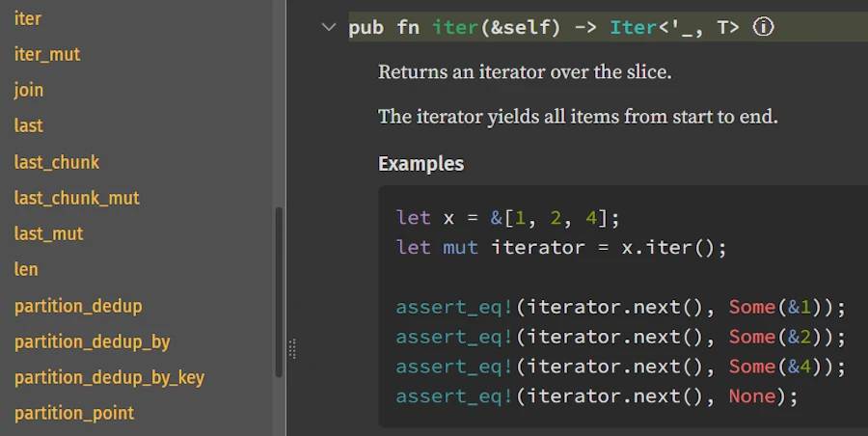Open last_chunk method link

pos(57,162)
